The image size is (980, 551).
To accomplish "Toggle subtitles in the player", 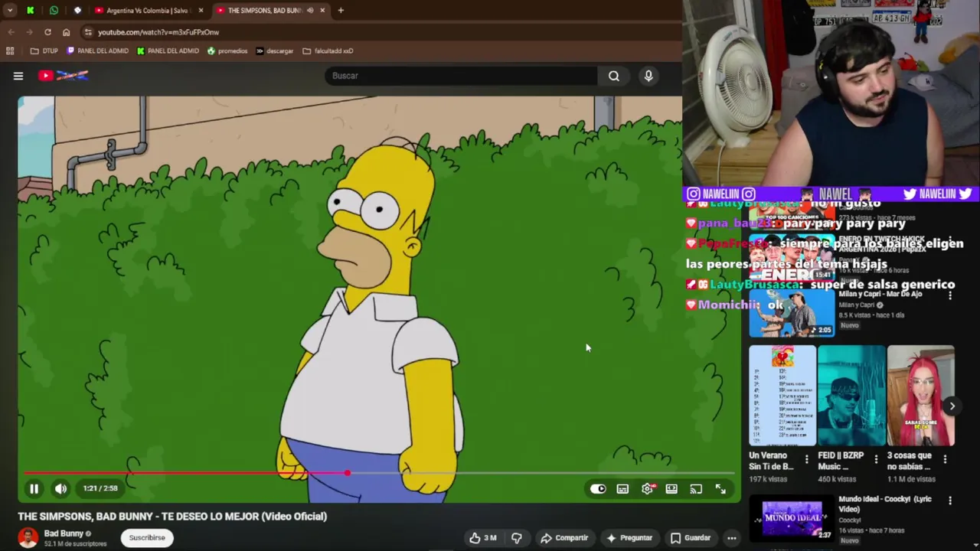I will coord(622,489).
